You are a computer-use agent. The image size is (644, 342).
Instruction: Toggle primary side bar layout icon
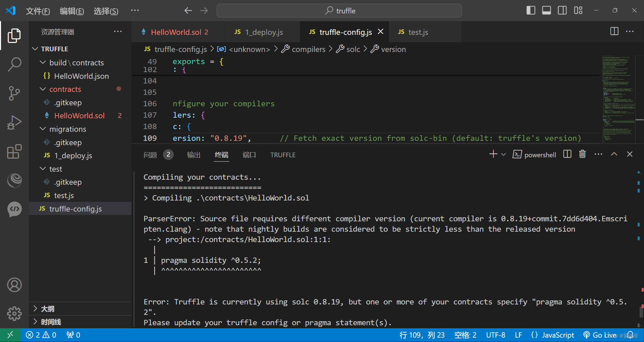[x=531, y=11]
